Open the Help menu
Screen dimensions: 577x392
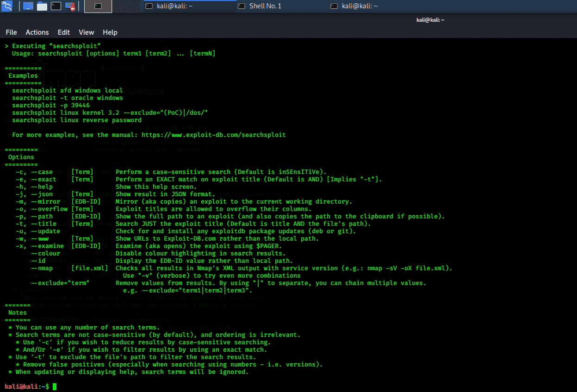[x=110, y=32]
